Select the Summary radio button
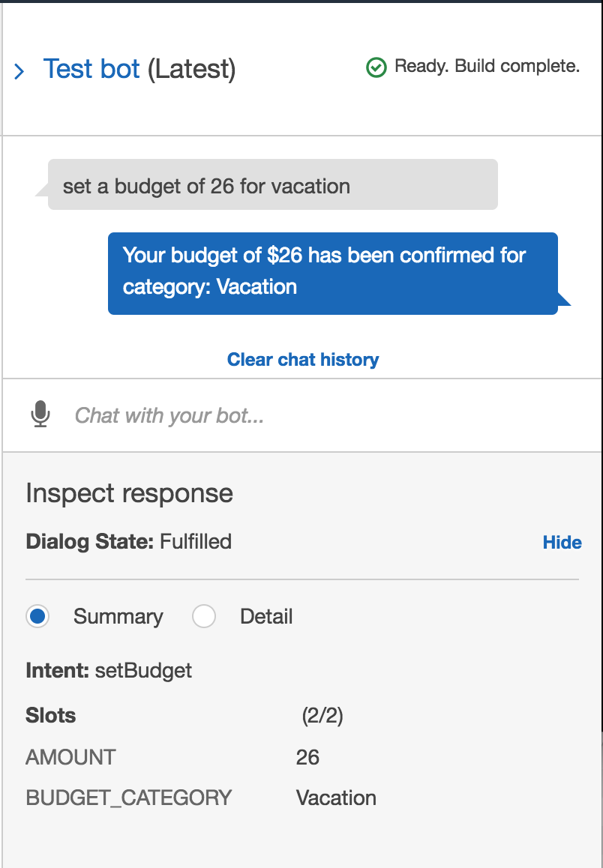Viewport: 603px width, 868px height. tap(37, 617)
